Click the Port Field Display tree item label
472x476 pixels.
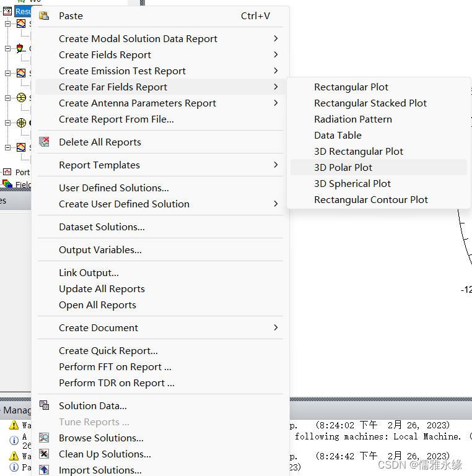[x=23, y=172]
